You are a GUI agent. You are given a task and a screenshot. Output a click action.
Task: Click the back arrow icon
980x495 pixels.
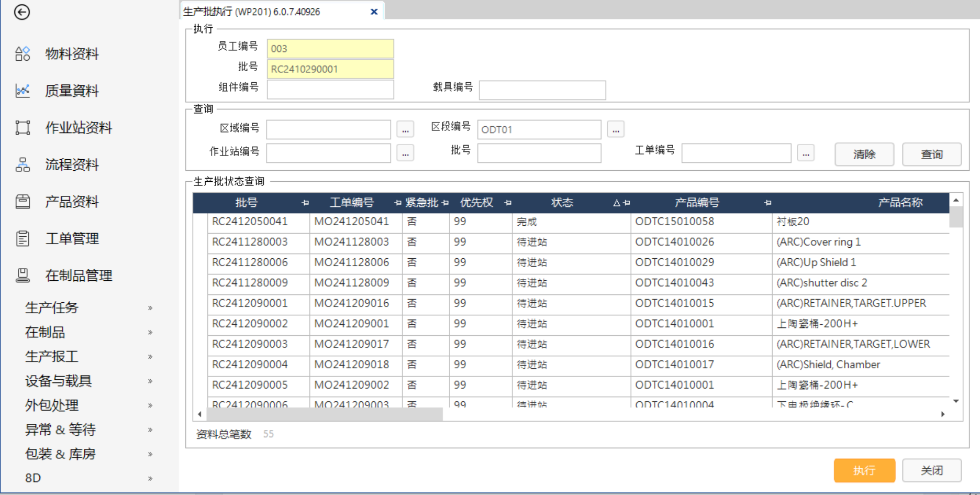pyautogui.click(x=22, y=12)
